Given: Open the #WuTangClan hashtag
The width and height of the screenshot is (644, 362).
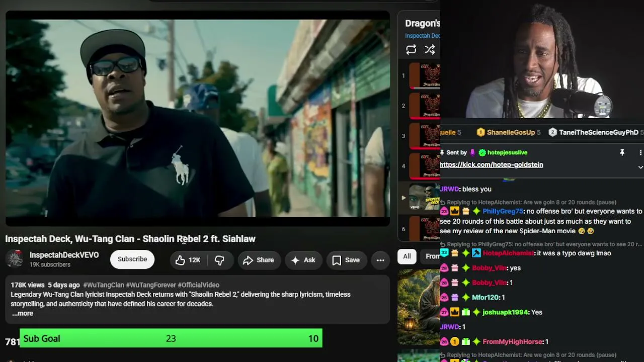Looking at the screenshot, I should pos(104,285).
